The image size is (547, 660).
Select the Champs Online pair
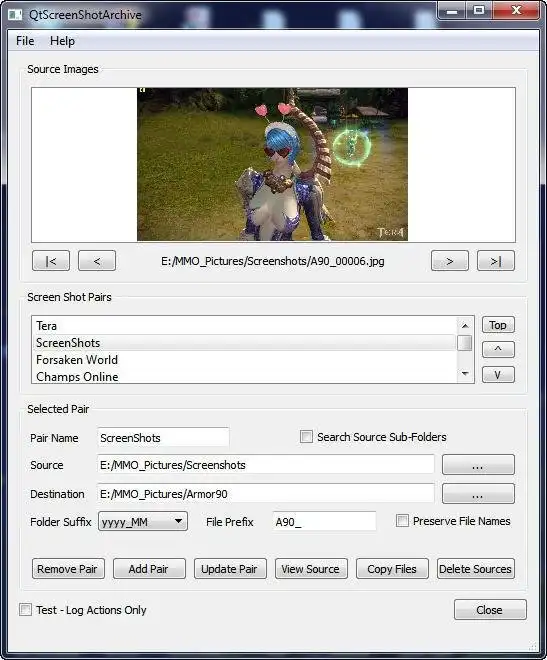pos(244,376)
